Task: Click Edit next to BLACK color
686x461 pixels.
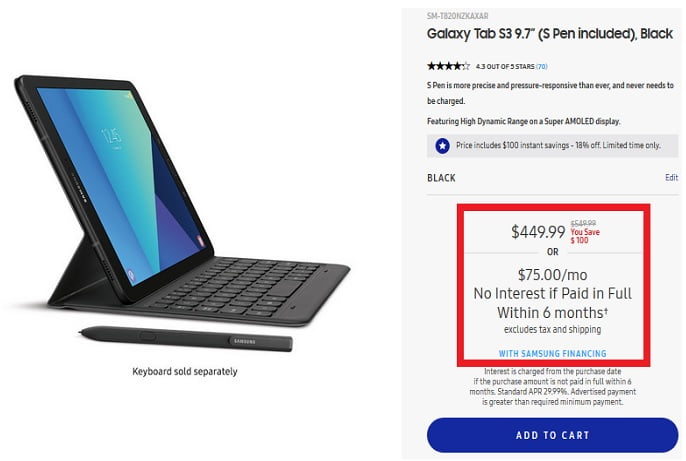Action: click(x=671, y=177)
